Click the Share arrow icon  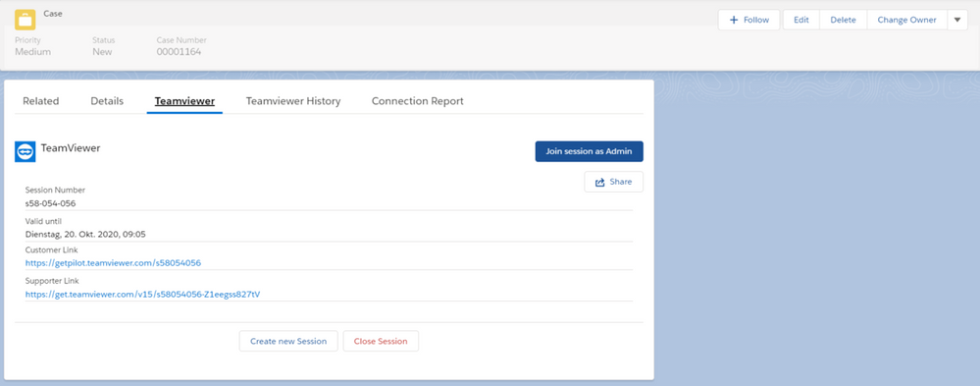click(x=600, y=182)
